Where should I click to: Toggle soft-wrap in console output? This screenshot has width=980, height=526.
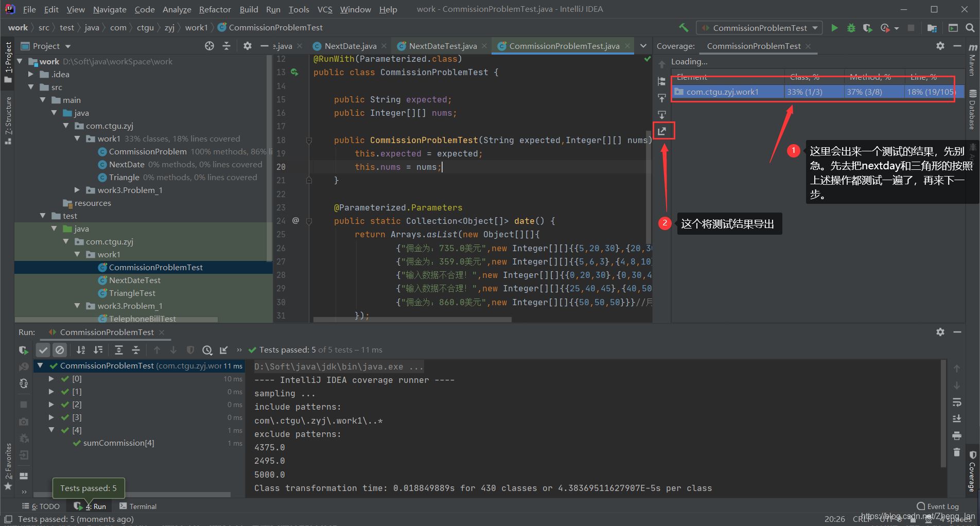957,402
